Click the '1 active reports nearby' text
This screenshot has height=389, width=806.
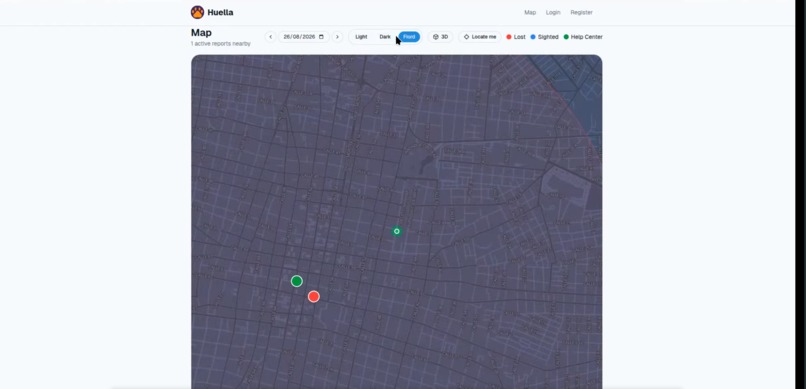click(x=221, y=44)
